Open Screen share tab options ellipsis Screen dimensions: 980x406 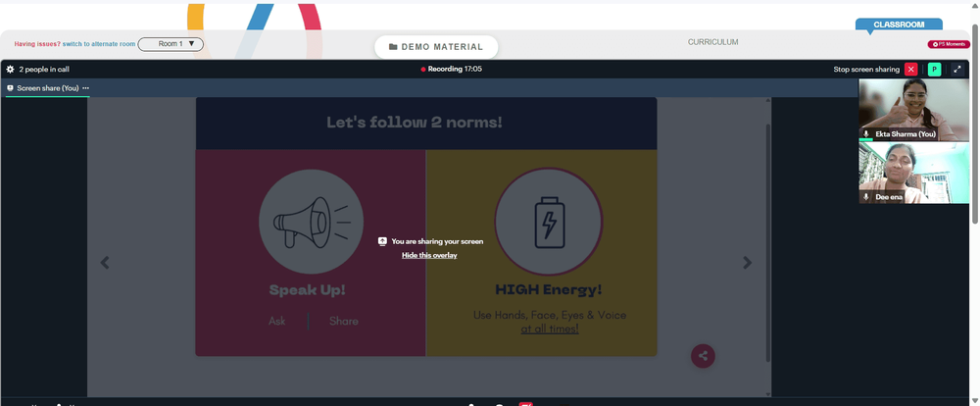85,88
